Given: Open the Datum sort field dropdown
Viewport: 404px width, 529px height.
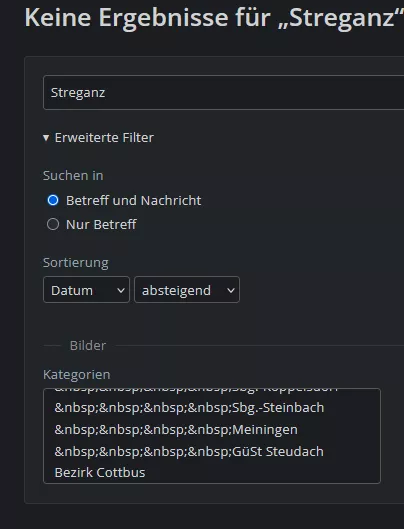Looking at the screenshot, I should 86,290.
